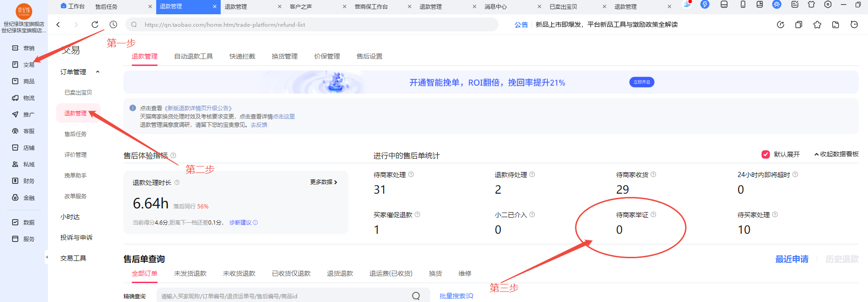Collapse data board via 收起数据看板

click(836, 154)
